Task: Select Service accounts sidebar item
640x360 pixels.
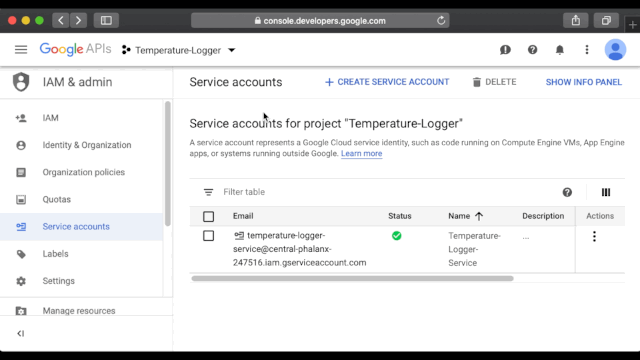Action: (82, 227)
